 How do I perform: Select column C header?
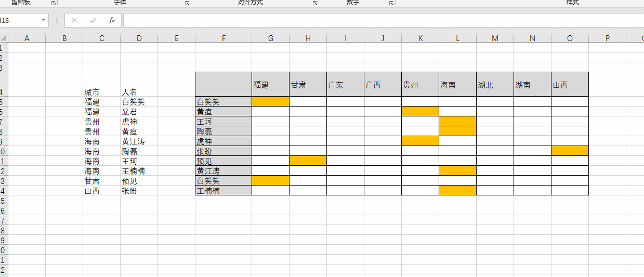101,38
